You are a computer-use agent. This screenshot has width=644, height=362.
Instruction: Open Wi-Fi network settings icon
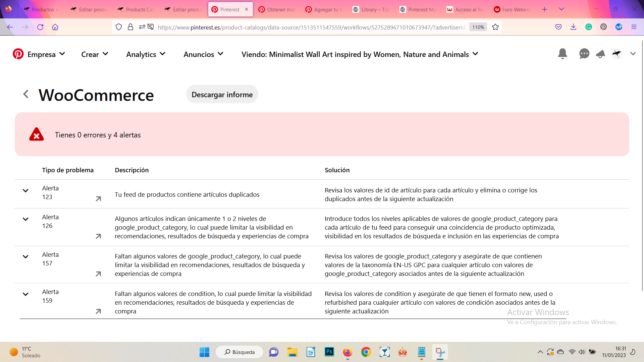coord(572,352)
